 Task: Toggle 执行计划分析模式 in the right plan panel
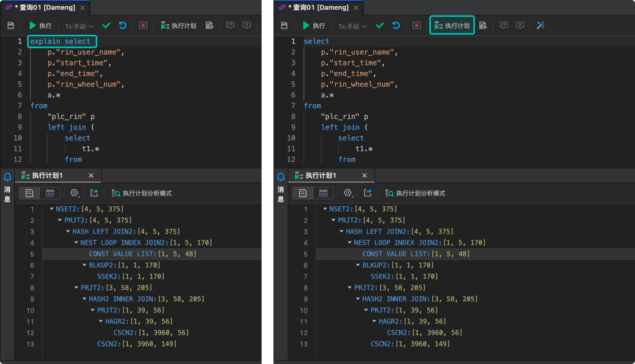click(415, 193)
